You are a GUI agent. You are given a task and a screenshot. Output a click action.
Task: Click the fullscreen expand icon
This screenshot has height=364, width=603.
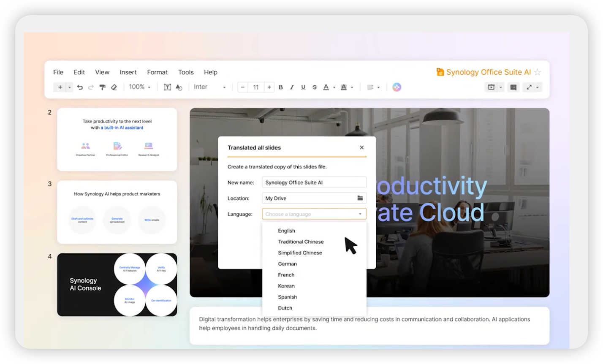tap(529, 87)
